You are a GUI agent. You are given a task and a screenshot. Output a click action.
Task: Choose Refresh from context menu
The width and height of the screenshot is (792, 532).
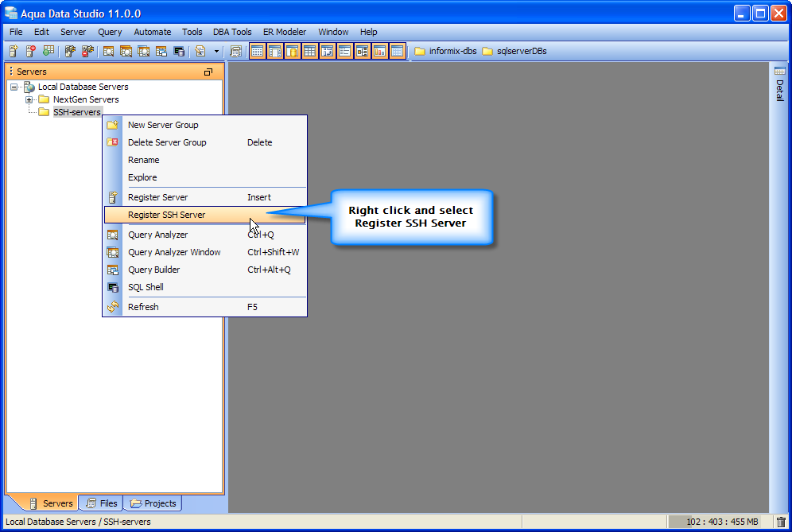(204, 307)
